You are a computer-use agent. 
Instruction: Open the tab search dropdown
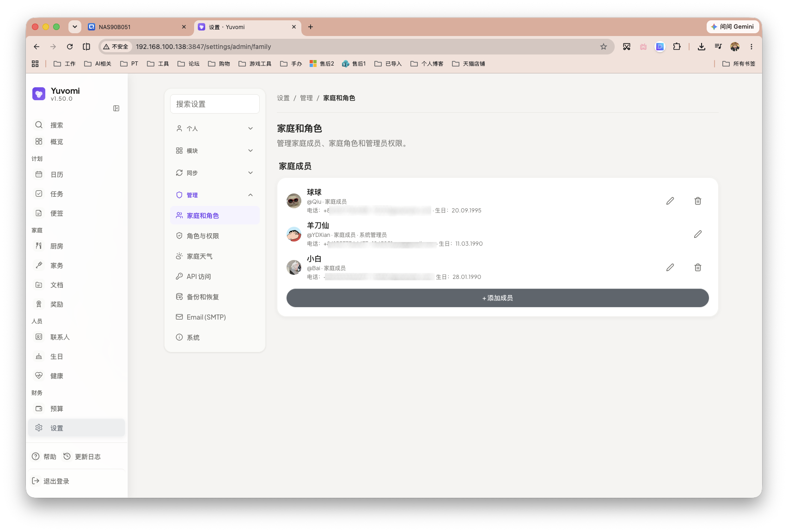coord(74,27)
